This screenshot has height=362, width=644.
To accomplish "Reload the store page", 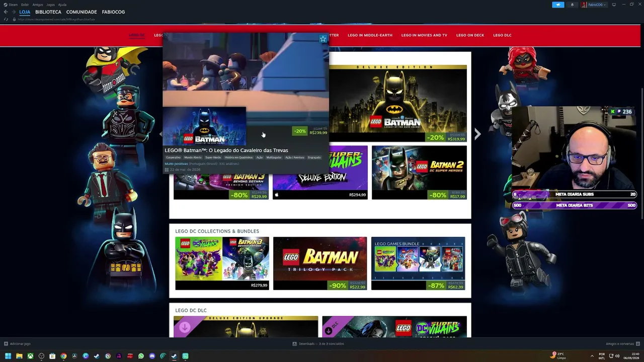I will [x=7, y=19].
